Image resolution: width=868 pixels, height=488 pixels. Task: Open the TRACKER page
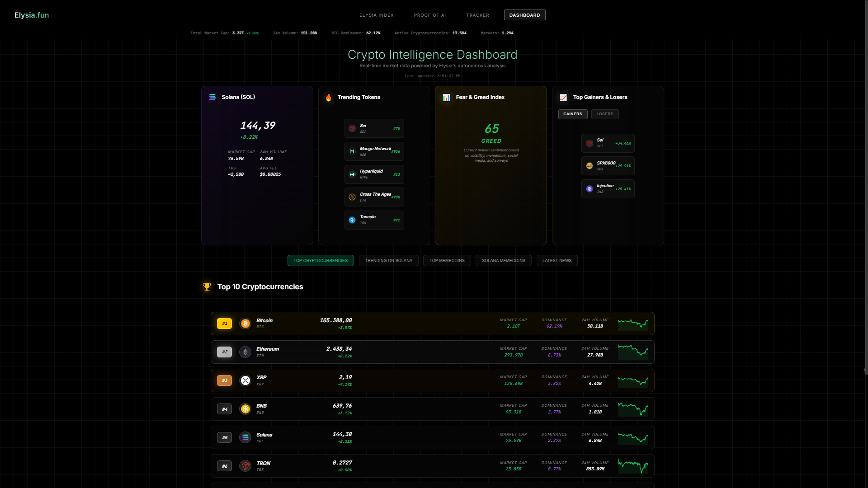point(477,15)
